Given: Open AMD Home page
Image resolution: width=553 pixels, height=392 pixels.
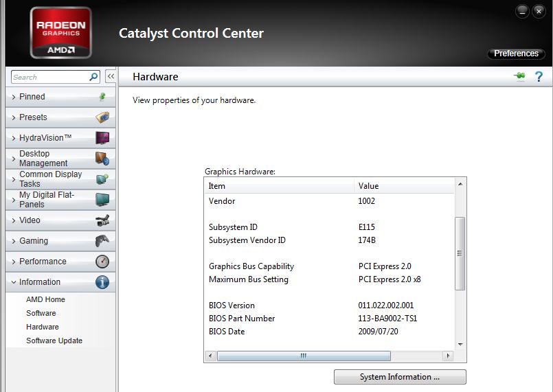Looking at the screenshot, I should (45, 299).
